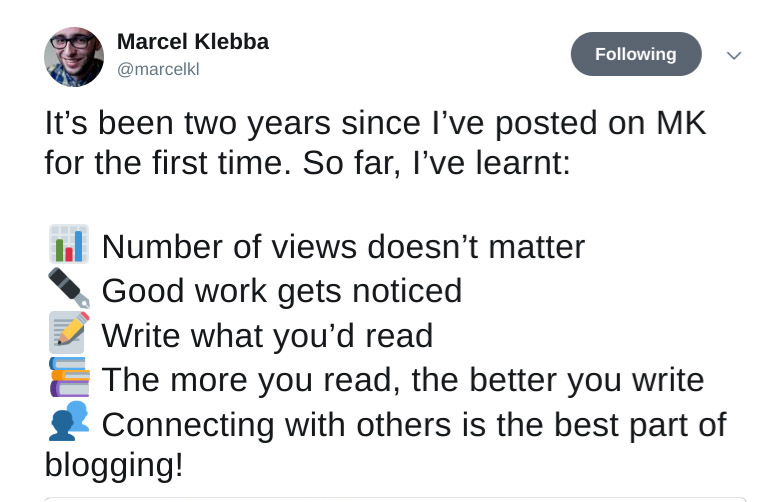
Task: Click 'The more you read, the better you write'
Action: 402,379
